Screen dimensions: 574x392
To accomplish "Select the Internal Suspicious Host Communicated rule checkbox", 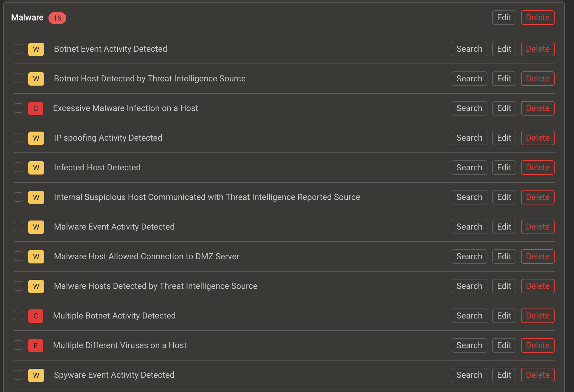I will (18, 197).
